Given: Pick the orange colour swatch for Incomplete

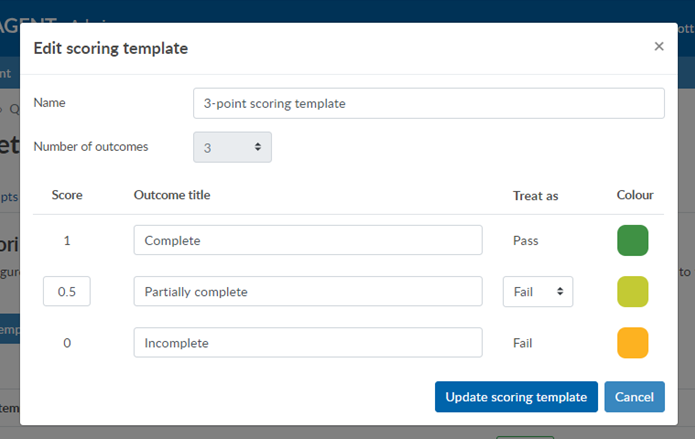Looking at the screenshot, I should point(633,343).
